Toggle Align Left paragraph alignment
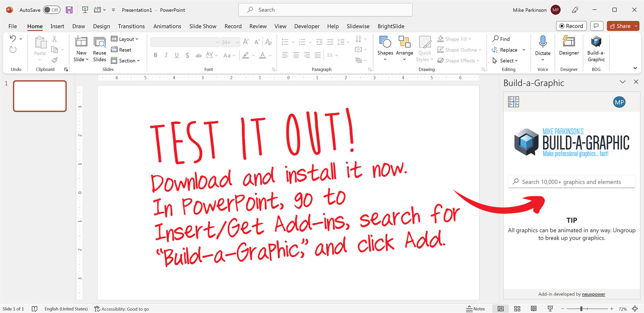Image resolution: width=644 pixels, height=313 pixels. (285, 55)
